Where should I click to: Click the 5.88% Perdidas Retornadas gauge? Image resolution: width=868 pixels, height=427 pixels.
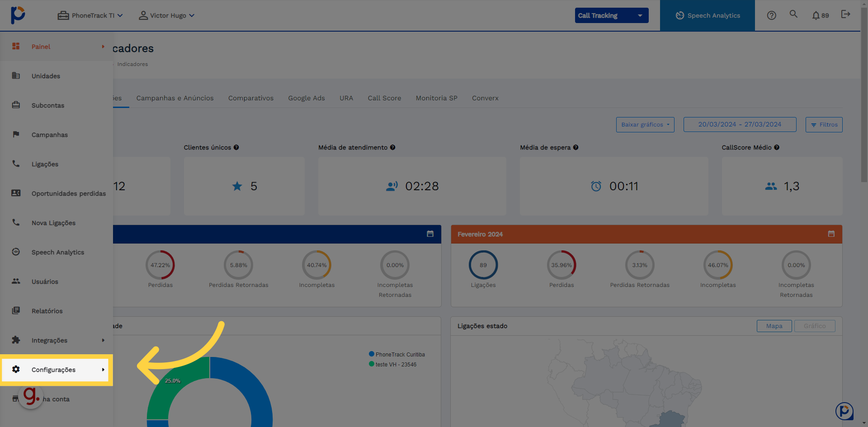tap(239, 265)
